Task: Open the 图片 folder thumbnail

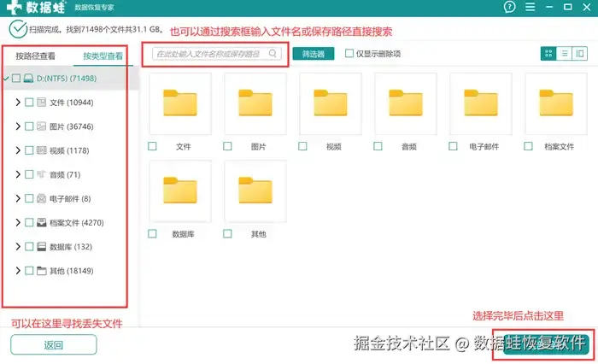Action: coord(255,103)
